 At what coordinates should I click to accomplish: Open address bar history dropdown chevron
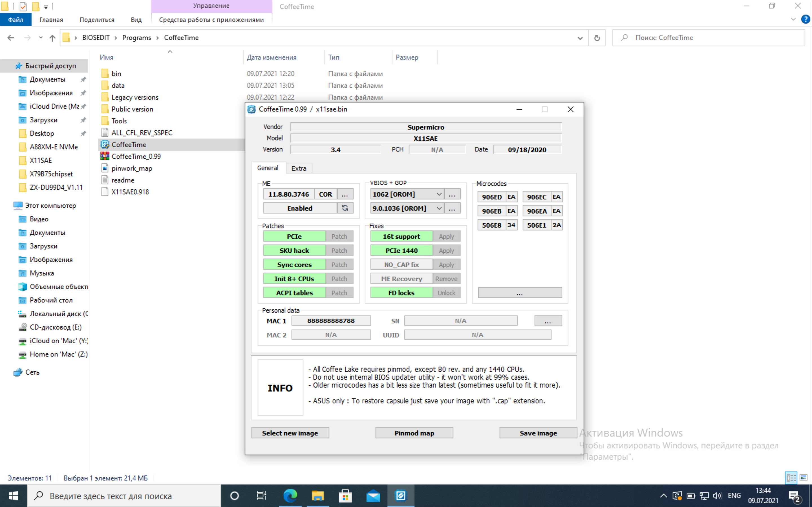(580, 38)
